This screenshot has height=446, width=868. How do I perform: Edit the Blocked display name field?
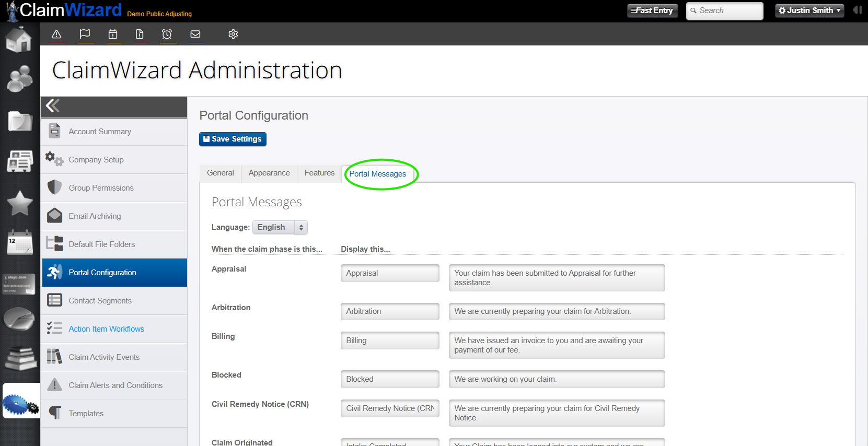pos(390,379)
